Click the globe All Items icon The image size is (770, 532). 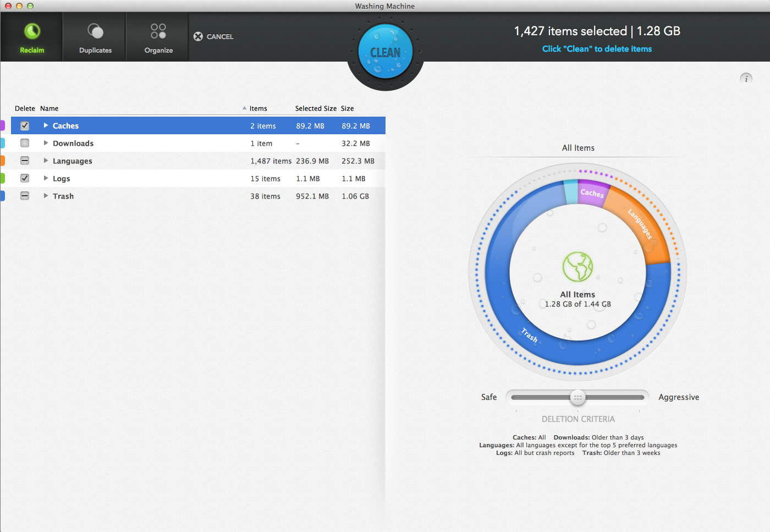tap(577, 267)
